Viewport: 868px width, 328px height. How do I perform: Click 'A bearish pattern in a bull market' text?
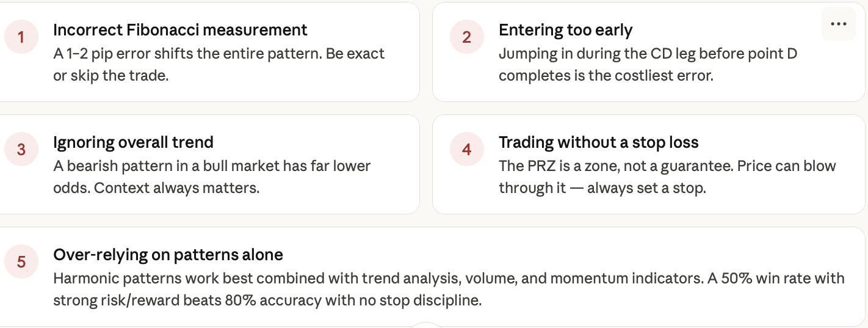tap(212, 166)
